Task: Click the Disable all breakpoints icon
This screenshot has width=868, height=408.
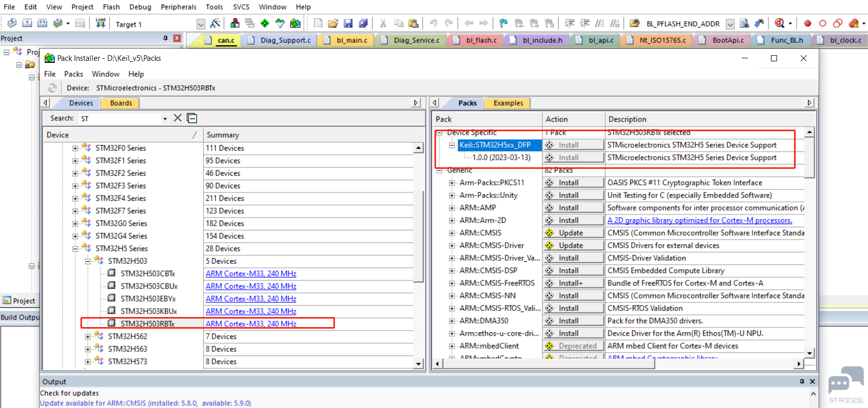Action: (838, 23)
